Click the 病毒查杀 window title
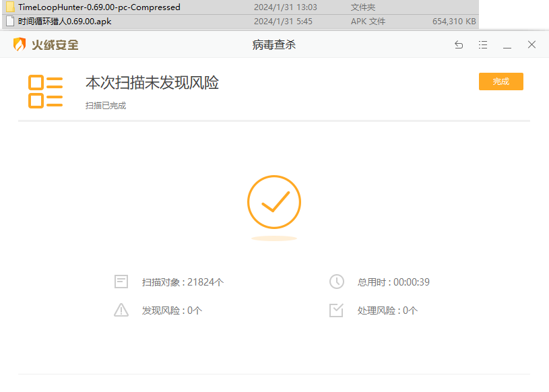The width and height of the screenshot is (549, 392). (x=274, y=45)
